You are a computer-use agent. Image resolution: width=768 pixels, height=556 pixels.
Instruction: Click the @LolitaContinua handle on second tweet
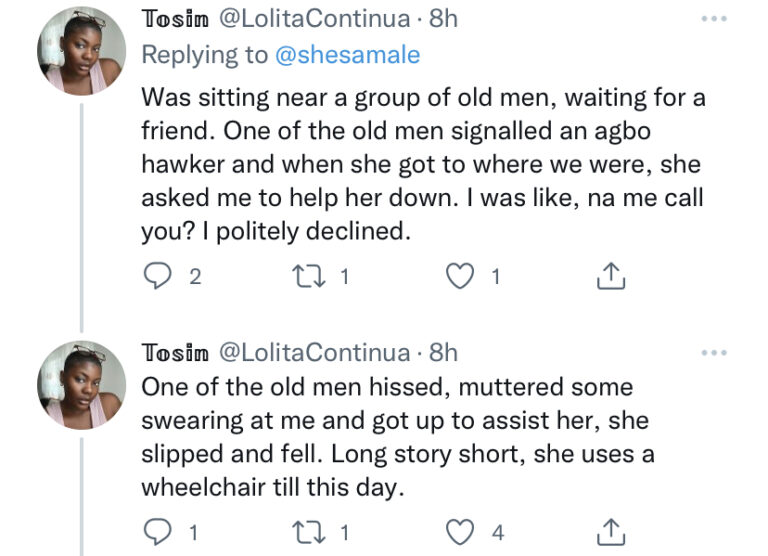click(313, 352)
